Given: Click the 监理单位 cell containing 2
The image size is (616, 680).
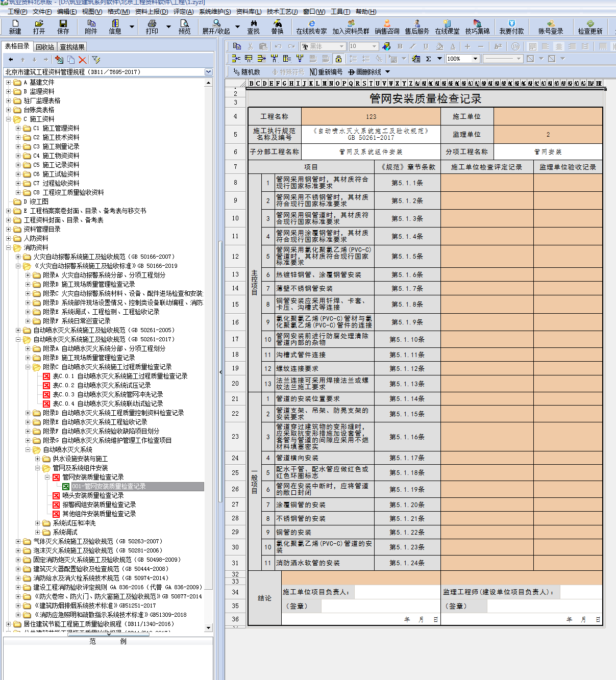Looking at the screenshot, I should tap(548, 134).
